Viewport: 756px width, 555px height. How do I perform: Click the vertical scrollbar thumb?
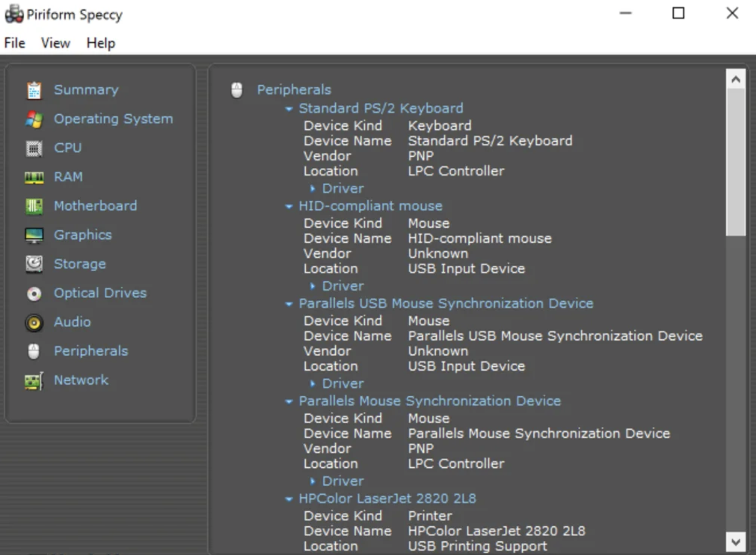(x=736, y=162)
